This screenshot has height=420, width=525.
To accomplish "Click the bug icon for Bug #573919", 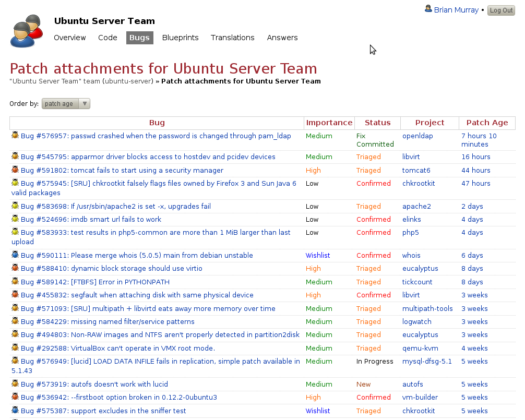I will (x=15, y=383).
